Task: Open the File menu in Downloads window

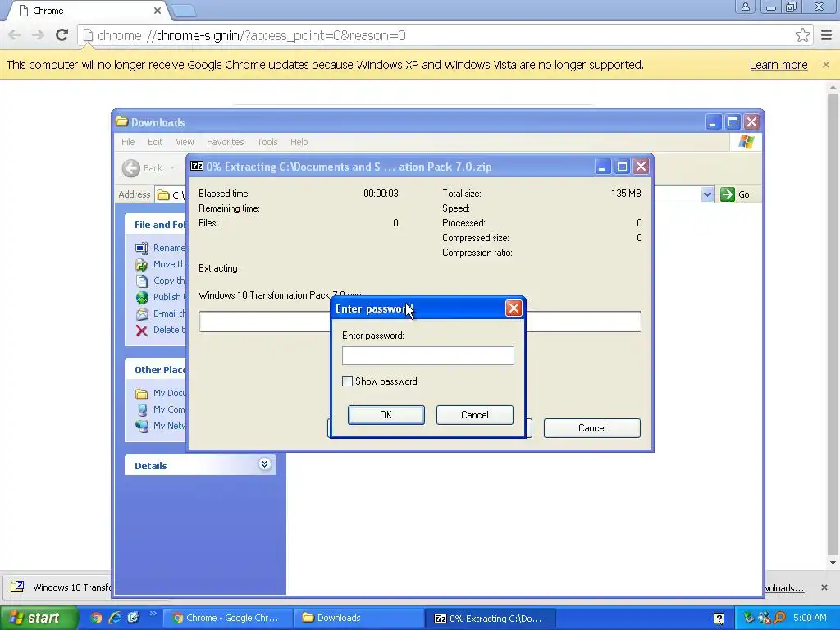Action: [x=128, y=142]
